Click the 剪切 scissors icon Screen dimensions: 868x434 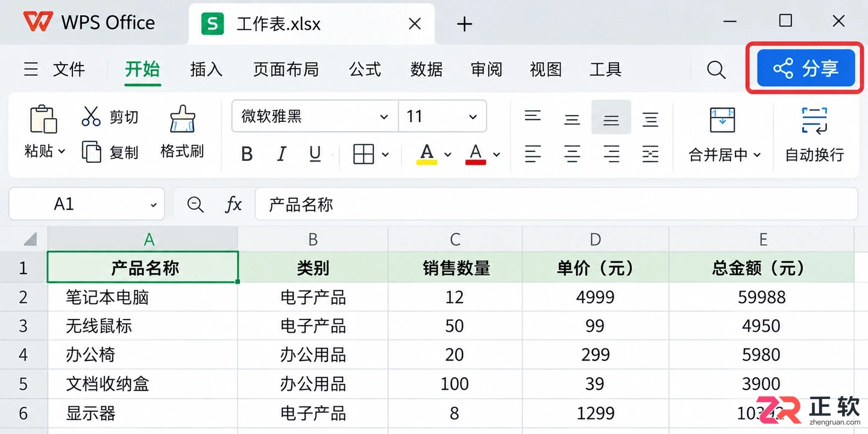pos(91,116)
